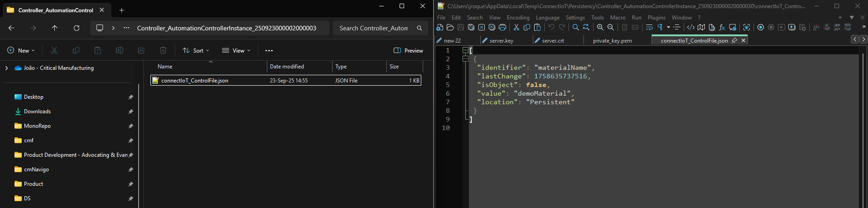Toggle Monitoring eye icon in Notepad++

point(747,27)
